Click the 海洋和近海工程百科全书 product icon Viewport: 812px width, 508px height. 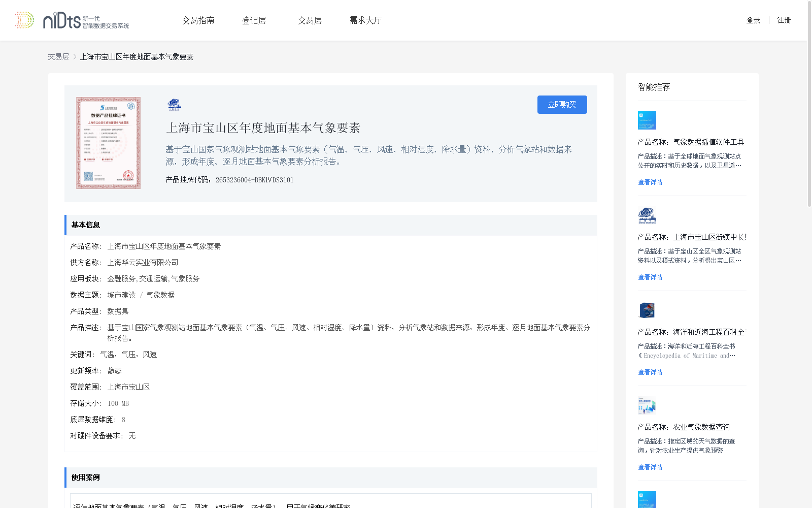pos(647,310)
